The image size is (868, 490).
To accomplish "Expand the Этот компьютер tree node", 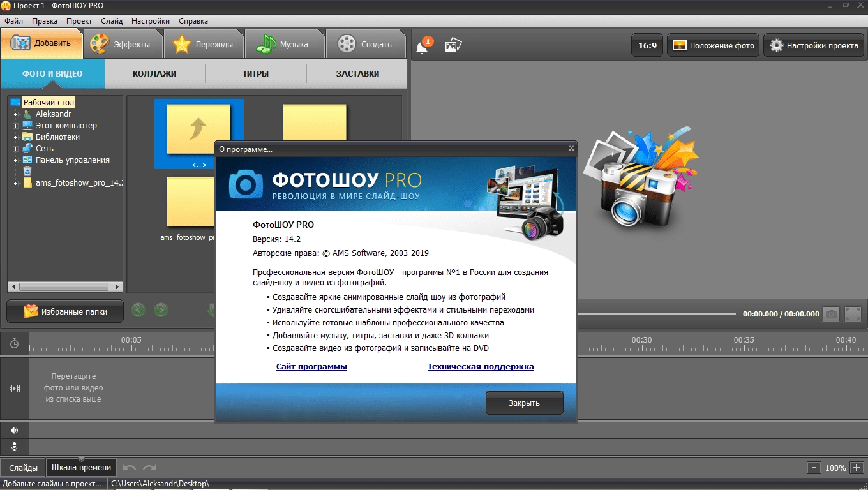I will click(15, 126).
